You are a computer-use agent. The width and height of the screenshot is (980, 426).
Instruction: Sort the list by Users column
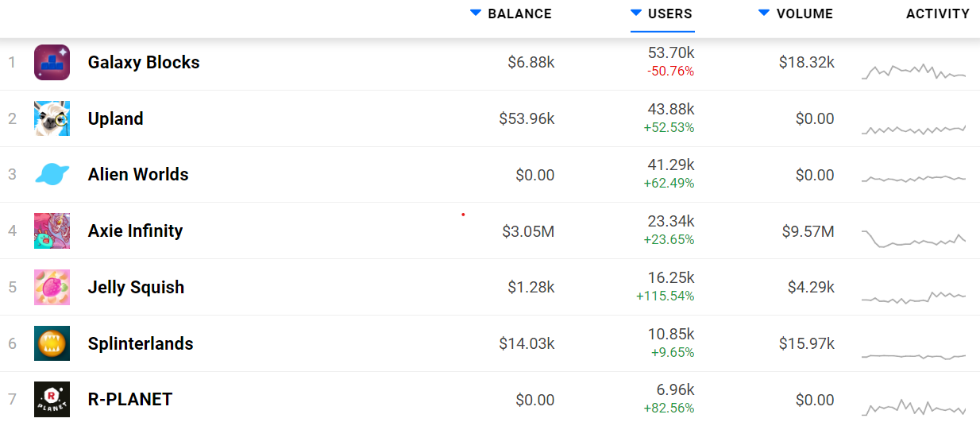click(x=662, y=14)
